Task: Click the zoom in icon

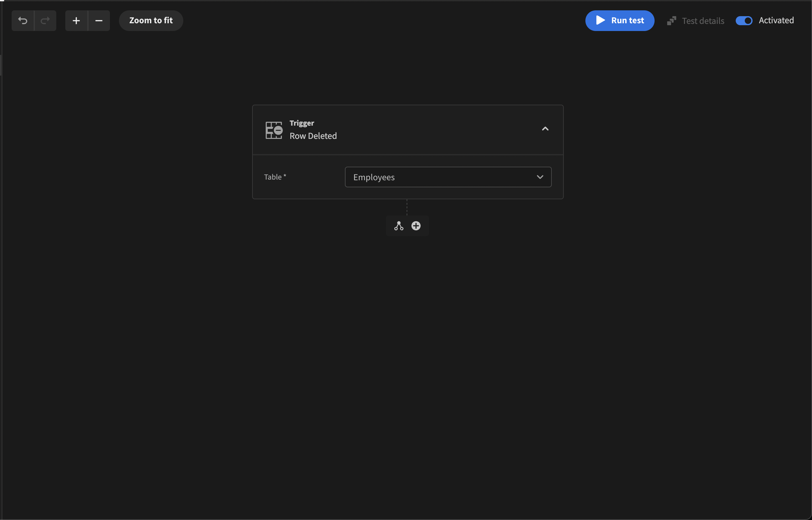Action: click(x=76, y=20)
